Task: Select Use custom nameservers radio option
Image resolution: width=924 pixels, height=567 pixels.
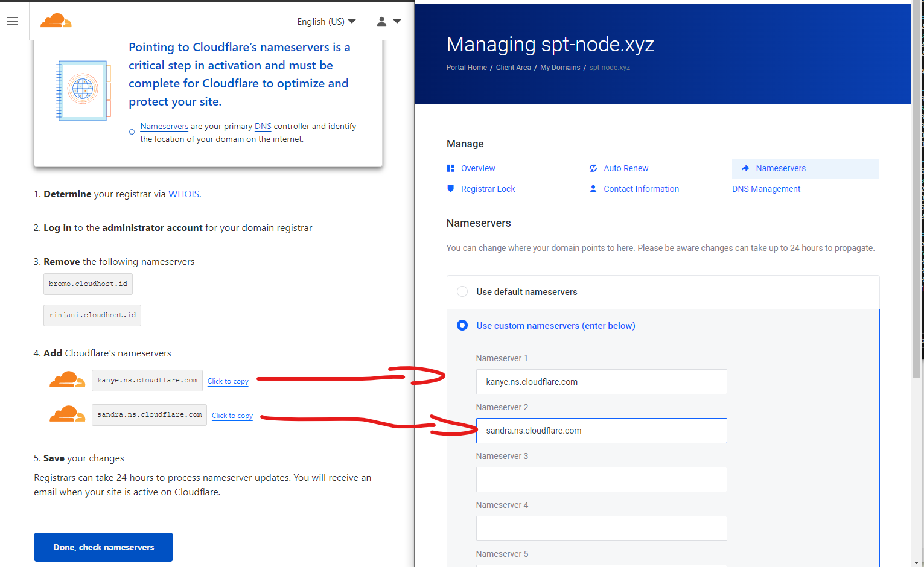Action: (x=462, y=326)
